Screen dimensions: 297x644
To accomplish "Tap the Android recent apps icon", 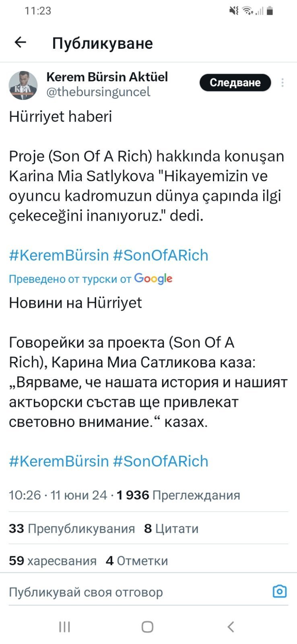I will pyautogui.click(x=64, y=627).
